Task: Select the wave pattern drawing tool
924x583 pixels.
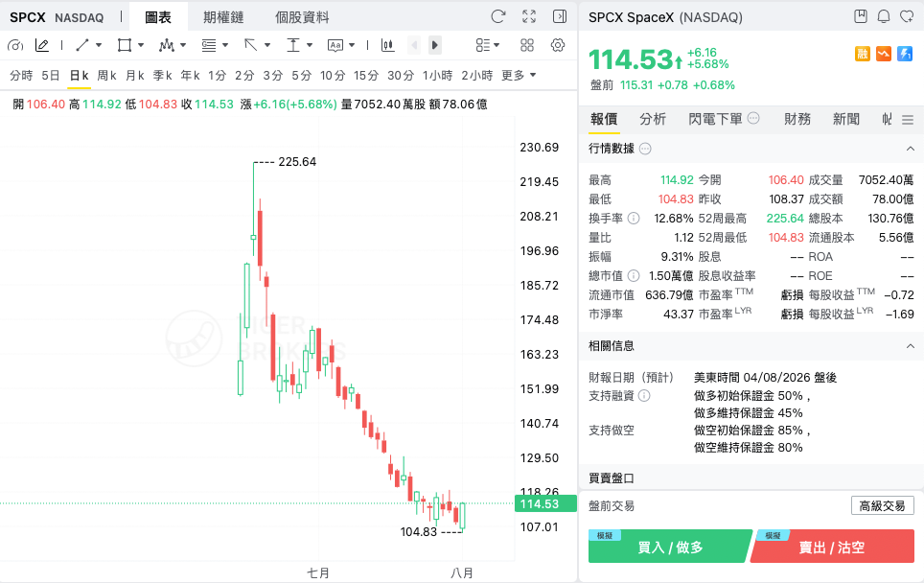Action: 166,45
